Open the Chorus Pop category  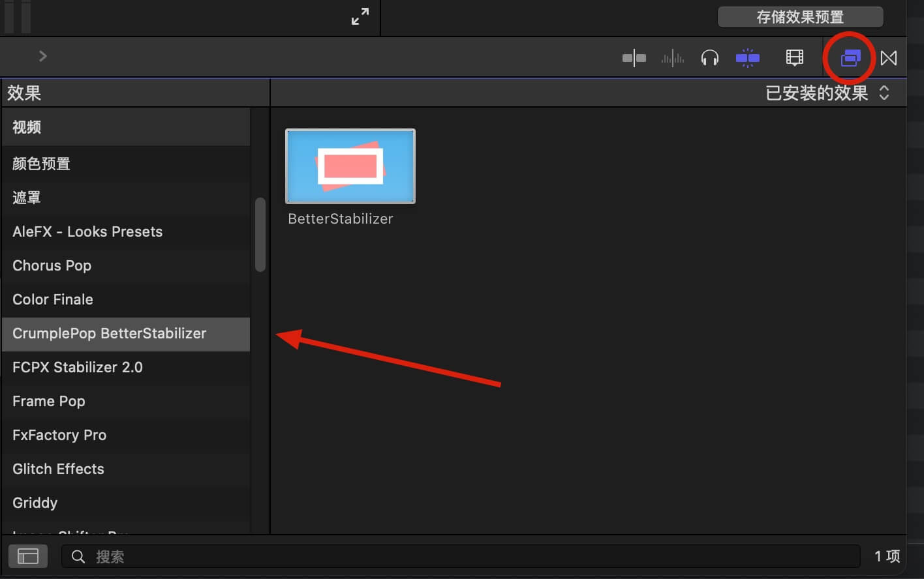(126, 265)
